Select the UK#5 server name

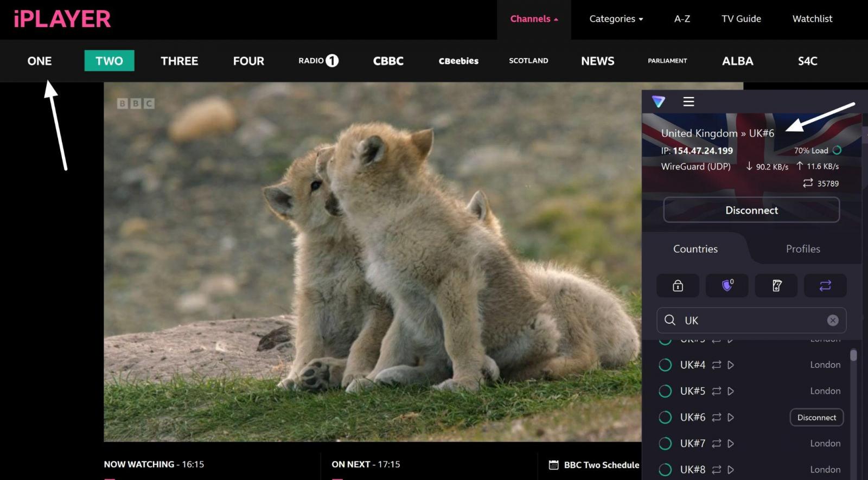[x=693, y=391]
